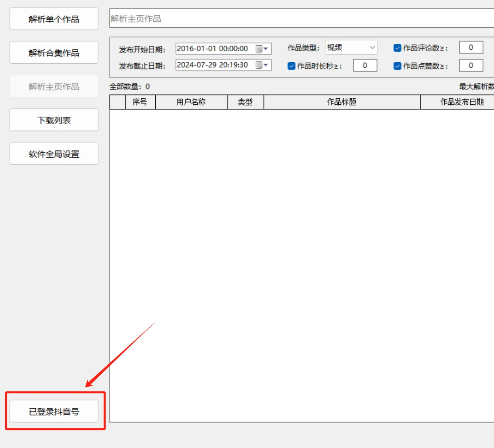Click the 作品时长秒 value field
This screenshot has height=448, width=494.
pos(365,65)
